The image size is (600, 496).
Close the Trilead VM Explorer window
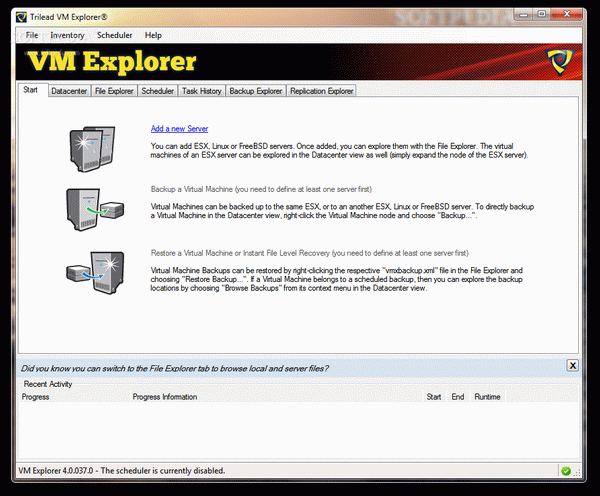(567, 14)
